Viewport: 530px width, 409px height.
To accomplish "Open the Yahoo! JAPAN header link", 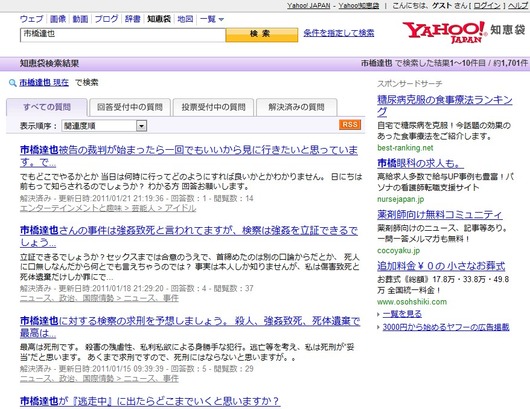I will pyautogui.click(x=309, y=6).
